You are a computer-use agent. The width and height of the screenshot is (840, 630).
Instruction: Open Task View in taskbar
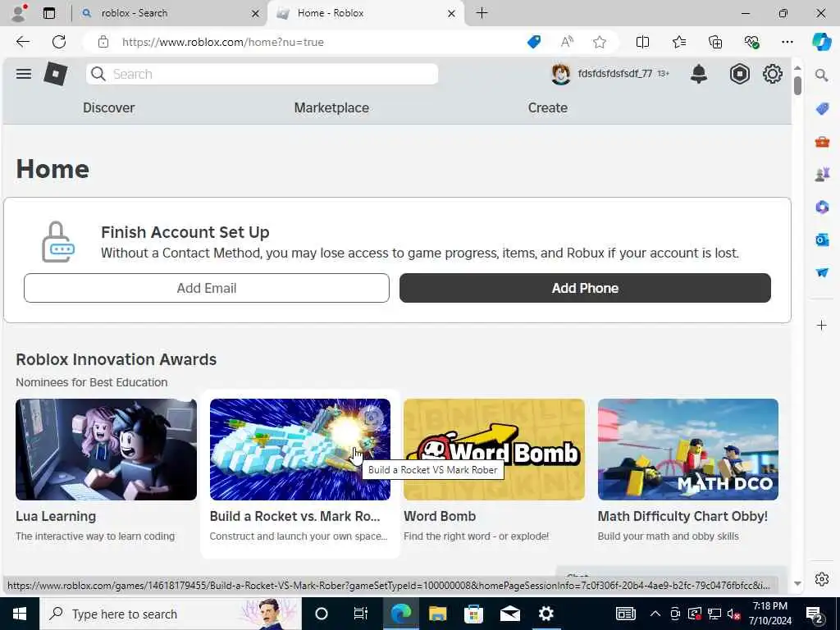[361, 614]
